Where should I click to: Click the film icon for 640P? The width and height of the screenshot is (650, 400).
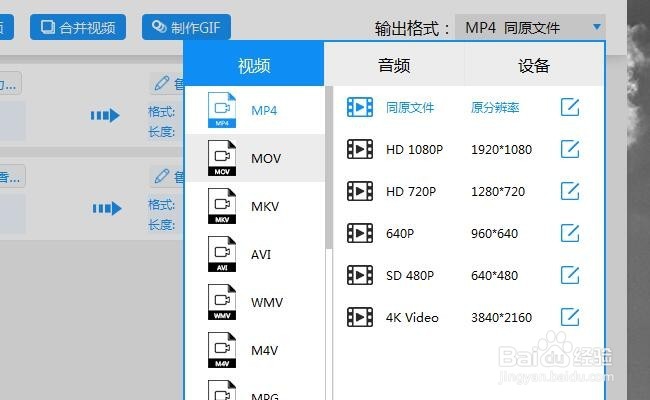coord(360,233)
